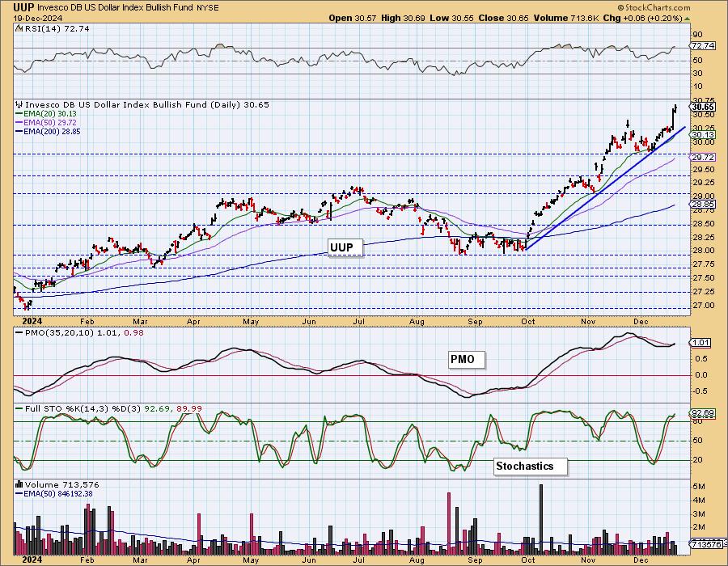The image size is (728, 566).
Task: Click the green up-arrow beside Chg
Action: coord(687,19)
